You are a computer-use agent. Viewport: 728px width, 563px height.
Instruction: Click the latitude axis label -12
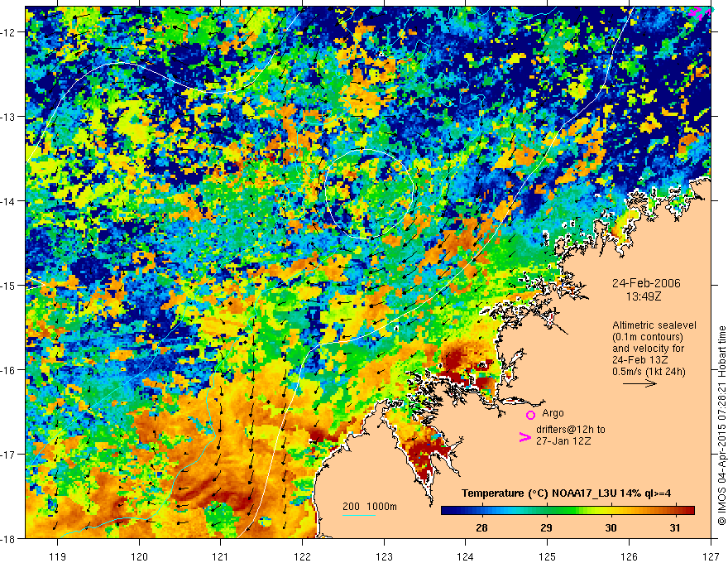(x=8, y=32)
